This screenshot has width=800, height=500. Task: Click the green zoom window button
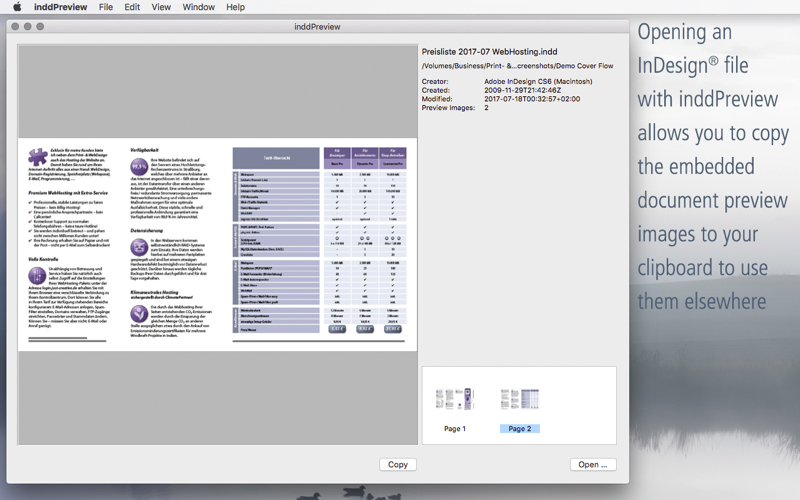pyautogui.click(x=40, y=27)
